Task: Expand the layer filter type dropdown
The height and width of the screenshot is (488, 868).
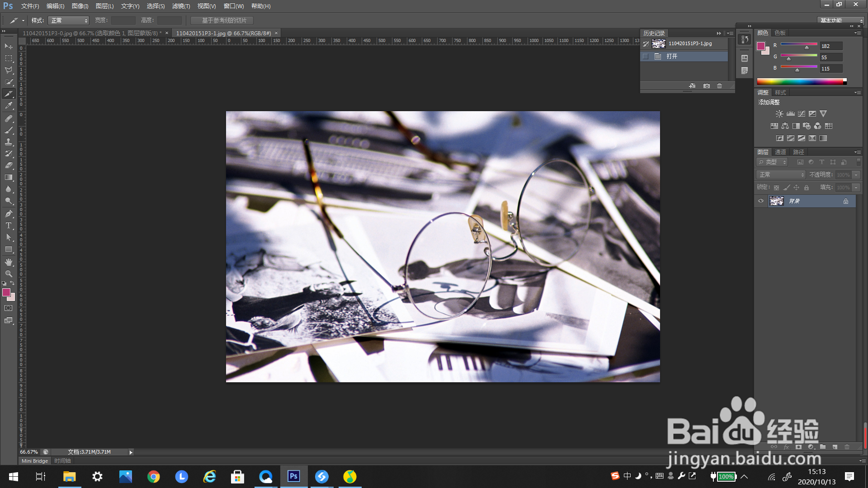Action: (772, 162)
